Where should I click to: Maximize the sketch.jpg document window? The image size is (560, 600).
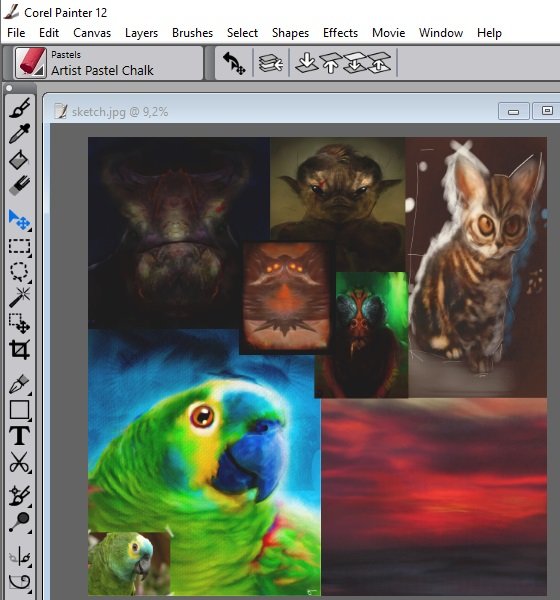click(547, 111)
